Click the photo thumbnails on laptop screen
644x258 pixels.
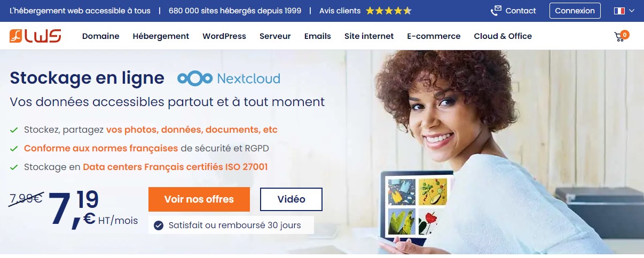tap(418, 207)
